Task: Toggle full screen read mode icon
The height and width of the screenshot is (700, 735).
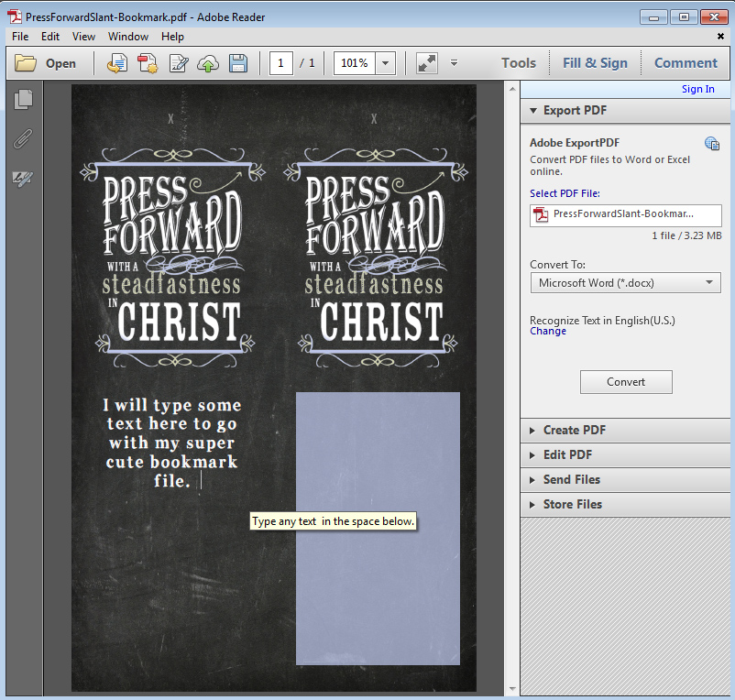Action: tap(427, 63)
